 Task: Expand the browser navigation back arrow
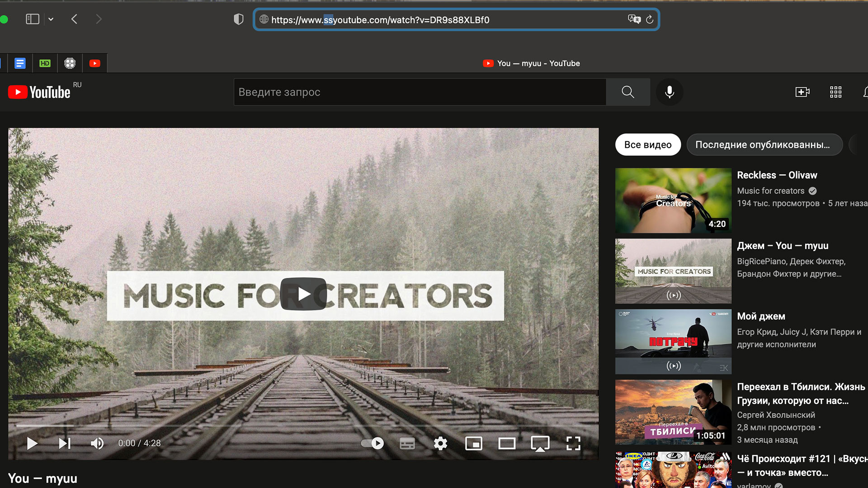tap(75, 19)
